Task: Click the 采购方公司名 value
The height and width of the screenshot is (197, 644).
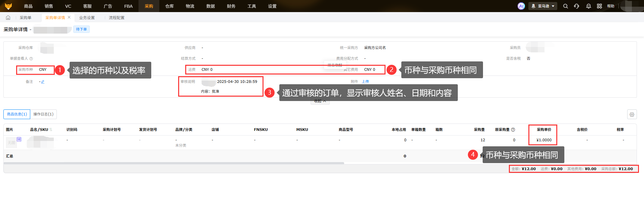Action: click(375, 48)
